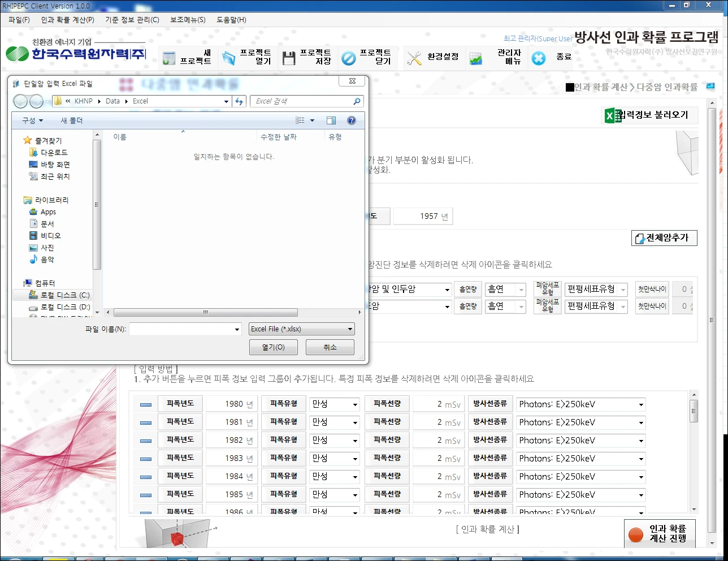This screenshot has width=728, height=561.
Task: Remove the 1984 exposure row with its minus icon
Action: (145, 477)
